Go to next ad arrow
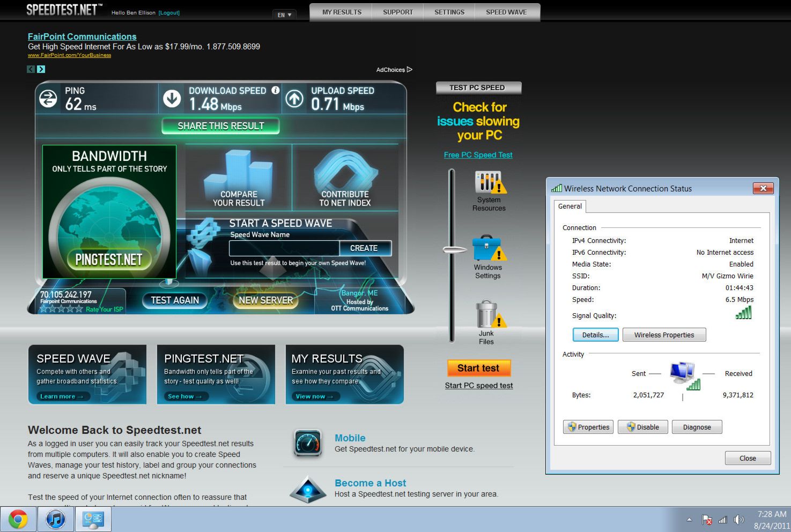 pos(41,69)
